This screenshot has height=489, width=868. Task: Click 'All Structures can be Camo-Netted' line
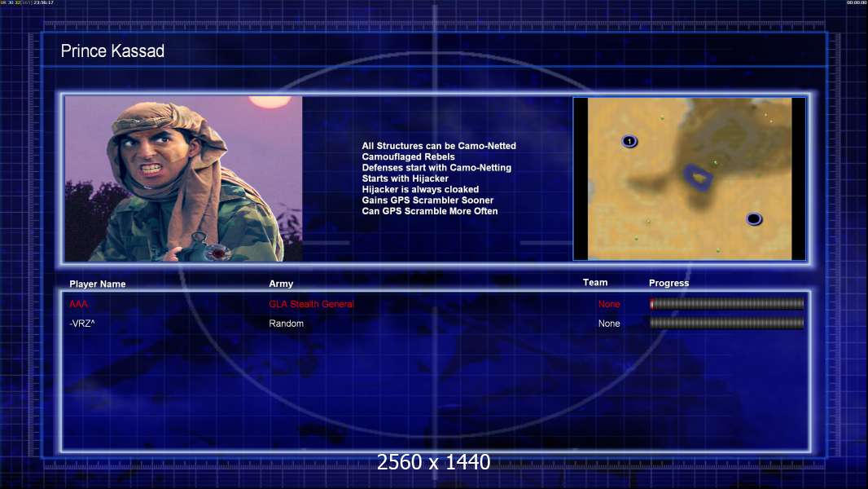439,146
